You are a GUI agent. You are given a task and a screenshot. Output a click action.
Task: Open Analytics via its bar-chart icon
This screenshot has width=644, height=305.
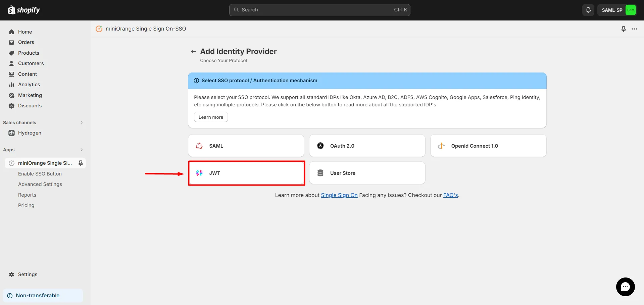(12, 85)
